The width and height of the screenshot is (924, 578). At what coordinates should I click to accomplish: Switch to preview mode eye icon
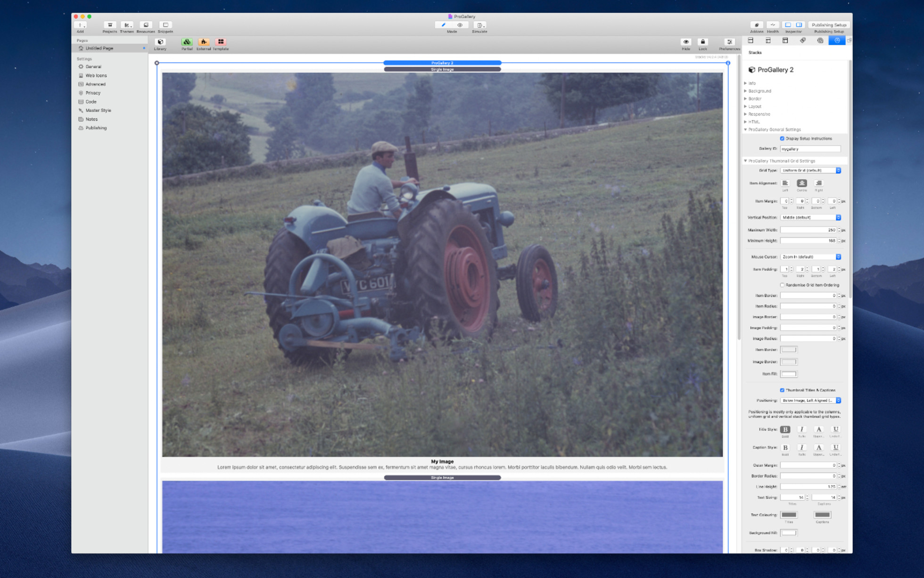point(460,25)
